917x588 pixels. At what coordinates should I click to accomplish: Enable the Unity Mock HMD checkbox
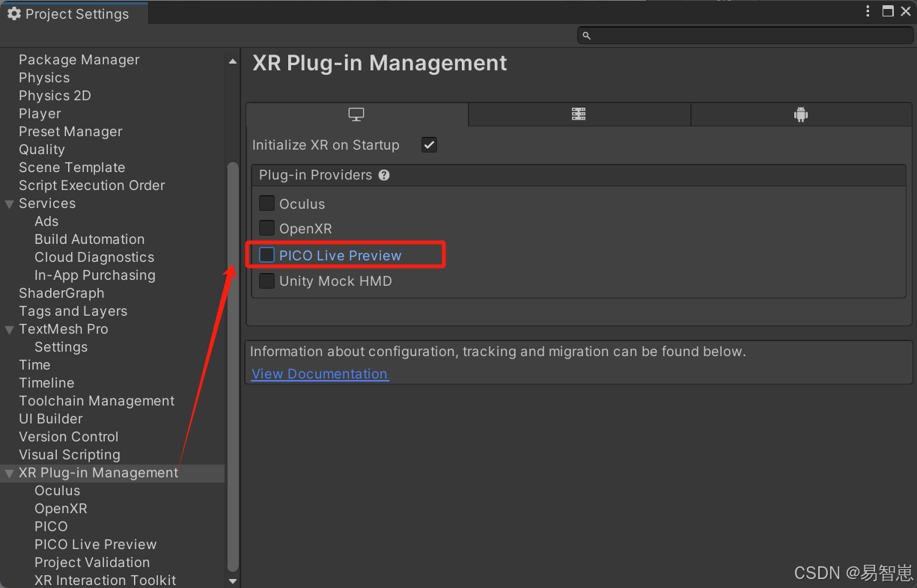point(267,281)
